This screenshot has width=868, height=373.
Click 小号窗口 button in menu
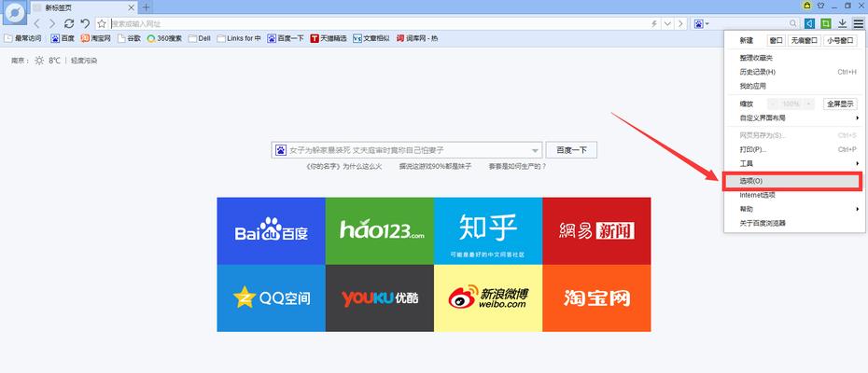(x=840, y=40)
